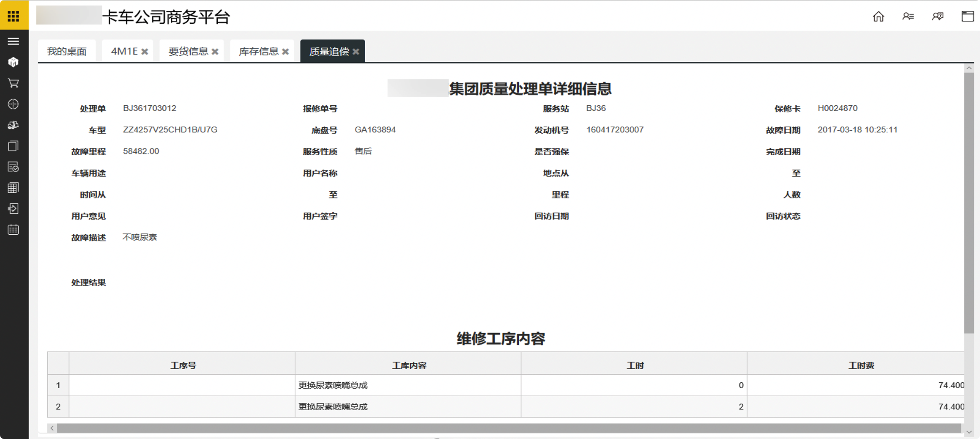Click the forklift sidebar icon
This screenshot has height=439, width=980.
coord(14,125)
